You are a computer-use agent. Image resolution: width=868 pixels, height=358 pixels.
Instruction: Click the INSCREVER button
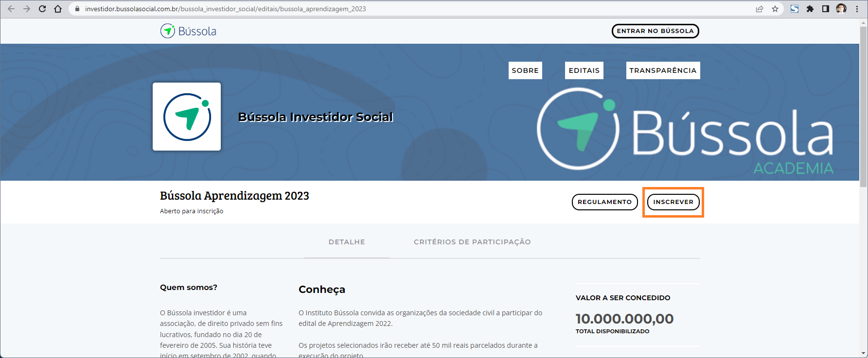[673, 202]
